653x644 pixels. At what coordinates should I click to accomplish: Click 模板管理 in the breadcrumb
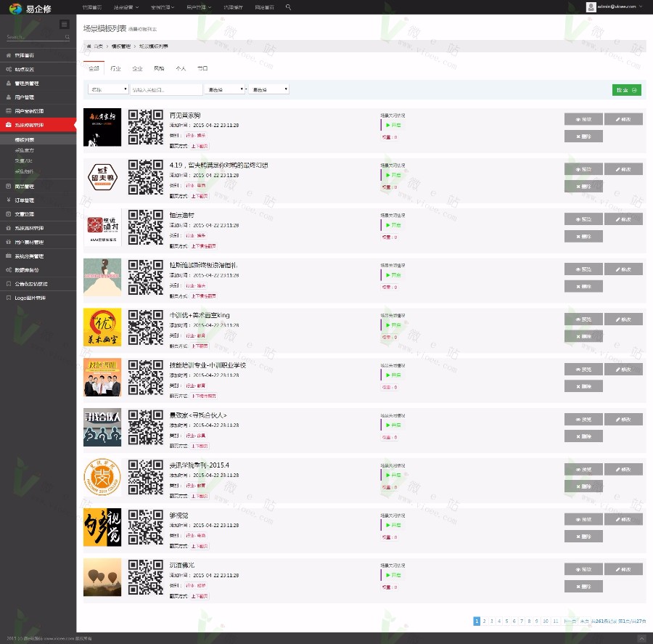[120, 46]
